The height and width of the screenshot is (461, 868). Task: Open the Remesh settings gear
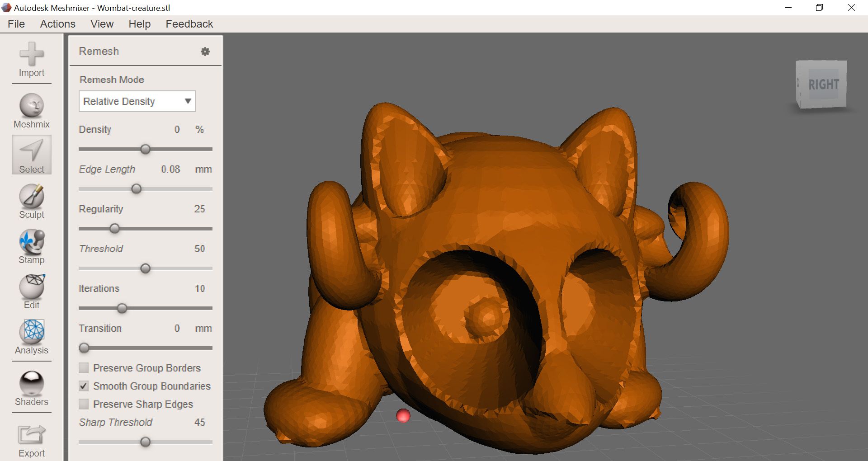[x=206, y=52]
